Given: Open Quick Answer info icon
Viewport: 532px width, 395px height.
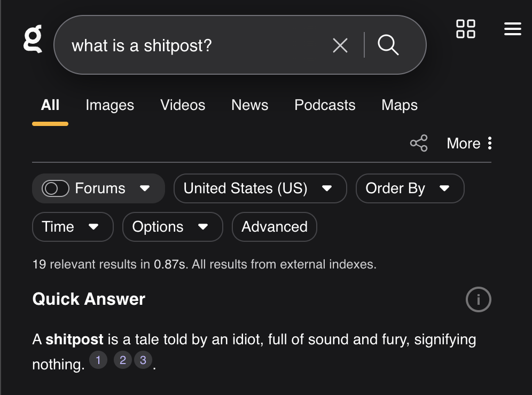Looking at the screenshot, I should [x=478, y=301].
